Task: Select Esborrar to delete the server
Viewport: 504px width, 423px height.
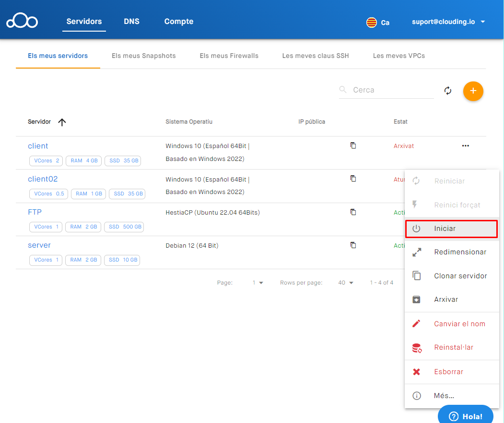Action: point(448,372)
